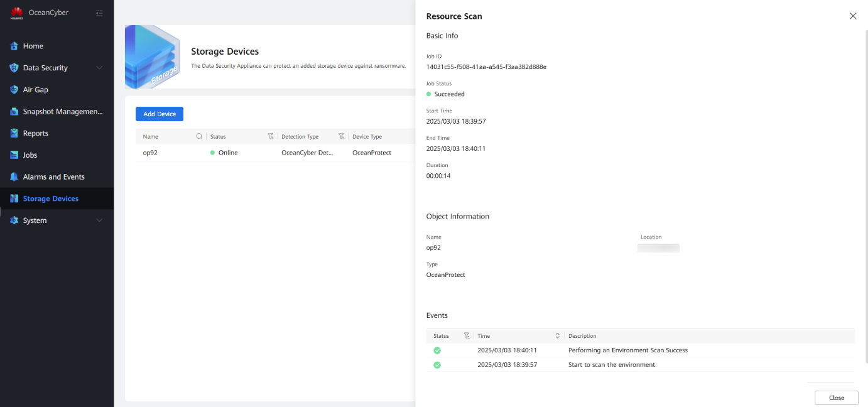
Task: Collapse the sidebar using the top toggle
Action: [99, 13]
